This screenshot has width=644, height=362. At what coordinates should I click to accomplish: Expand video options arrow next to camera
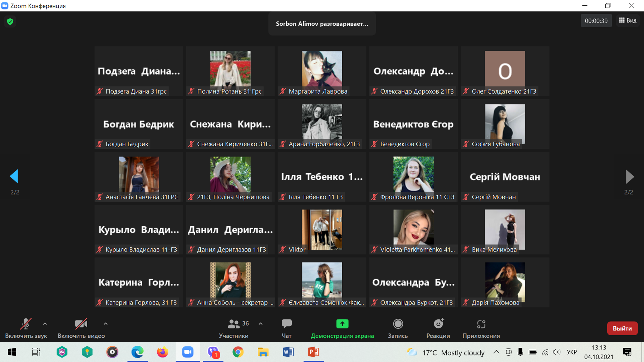tap(105, 324)
